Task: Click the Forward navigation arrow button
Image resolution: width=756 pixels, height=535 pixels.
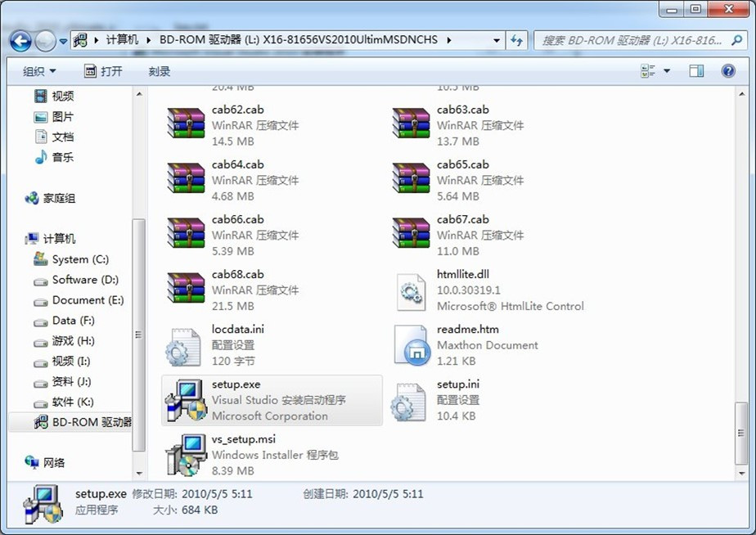Action: 46,41
